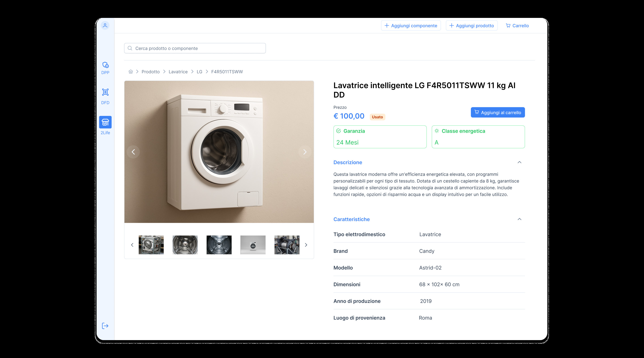Collapse the Caratteristiche section
The width and height of the screenshot is (644, 358).
coord(519,219)
